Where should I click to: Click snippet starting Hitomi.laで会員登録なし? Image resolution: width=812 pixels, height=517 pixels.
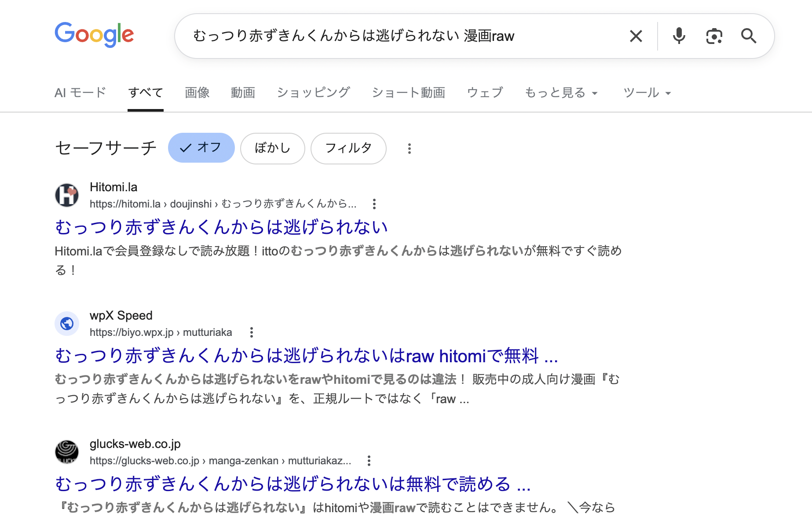click(x=338, y=260)
